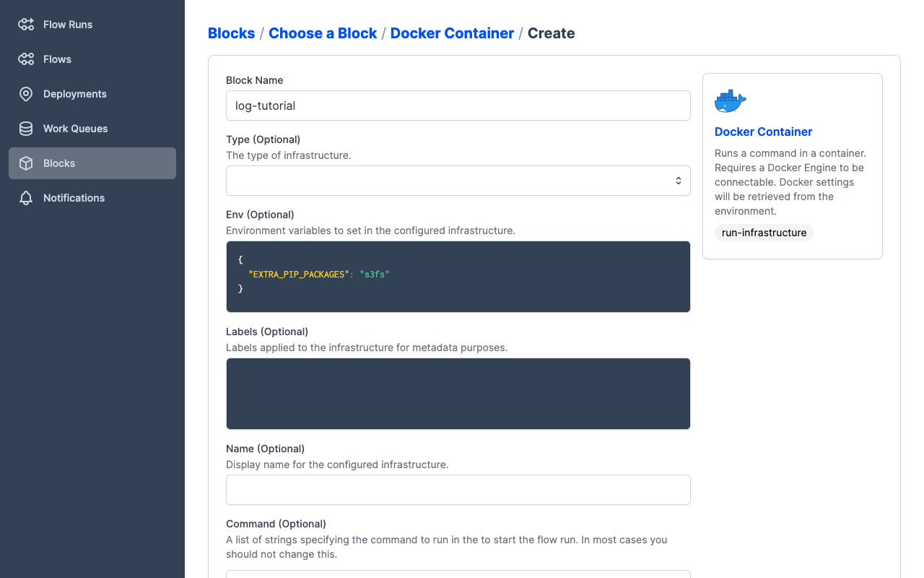Click the Docker whale logo
Viewport: 924px width, 578px height.
730,101
